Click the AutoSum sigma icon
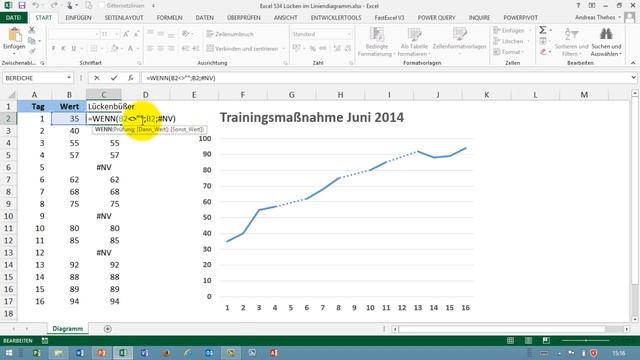Screen dimensions: 640x360 point(543,30)
